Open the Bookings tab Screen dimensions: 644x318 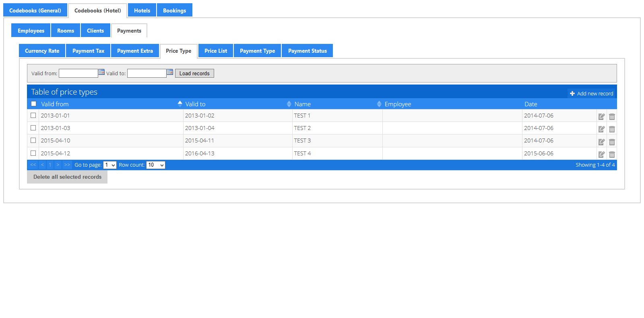175,10
